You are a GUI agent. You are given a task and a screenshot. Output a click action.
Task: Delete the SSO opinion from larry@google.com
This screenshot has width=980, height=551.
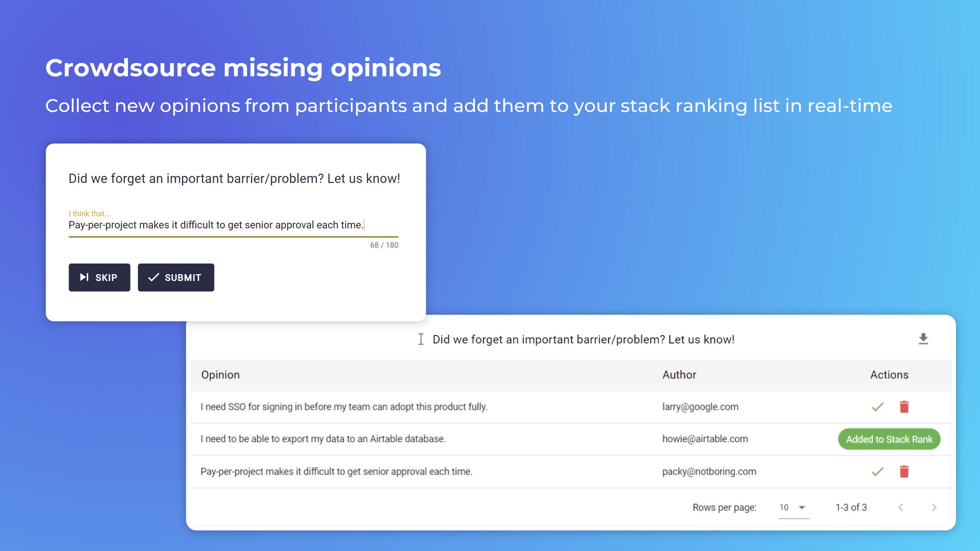coord(904,407)
